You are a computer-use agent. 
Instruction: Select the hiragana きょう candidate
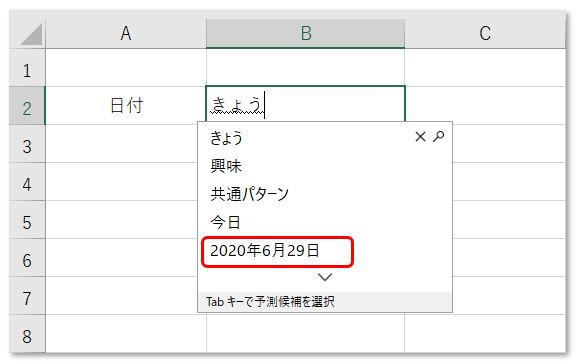pos(226,138)
